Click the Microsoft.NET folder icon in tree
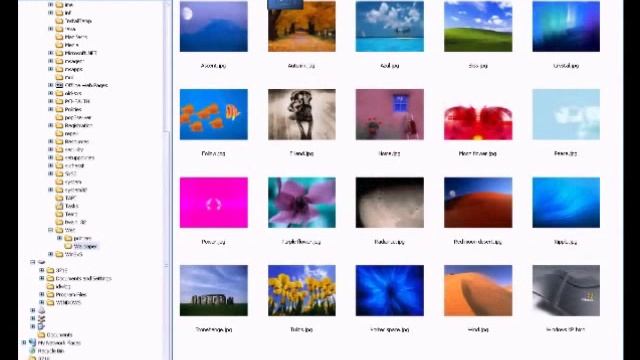Viewport: 640px width, 360px height. point(59,53)
